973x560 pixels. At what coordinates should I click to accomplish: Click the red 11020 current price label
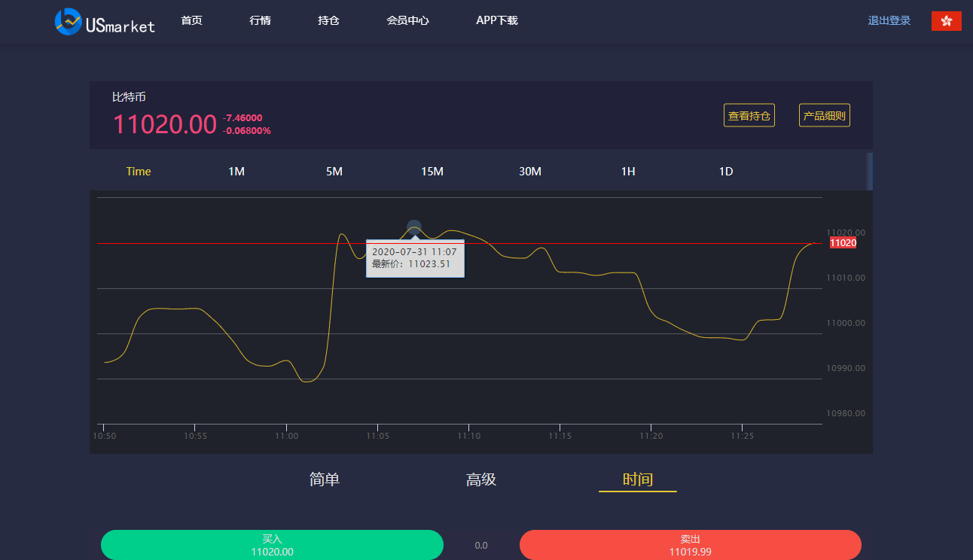pyautogui.click(x=843, y=242)
